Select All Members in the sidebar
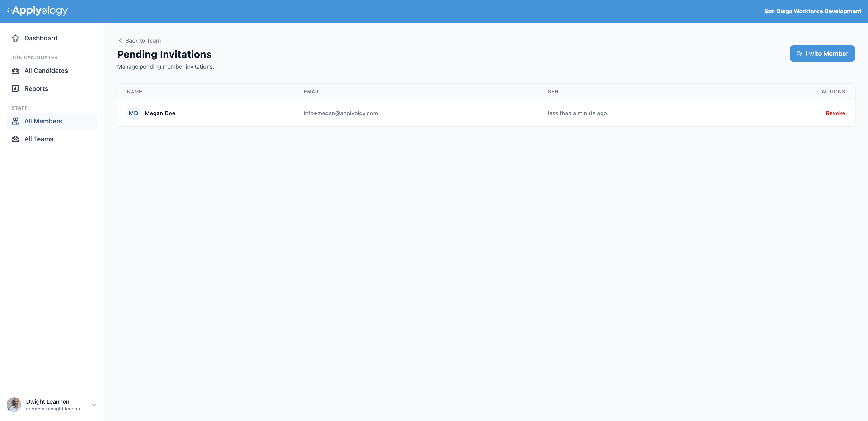Image resolution: width=868 pixels, height=421 pixels. pos(52,121)
